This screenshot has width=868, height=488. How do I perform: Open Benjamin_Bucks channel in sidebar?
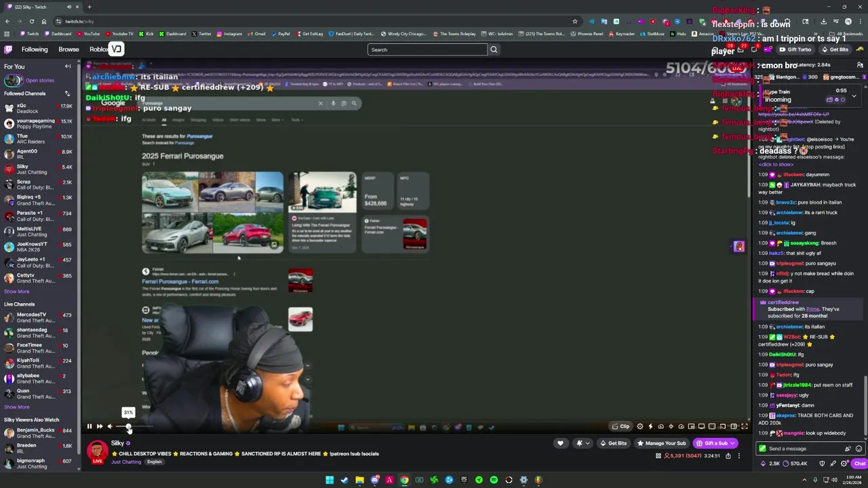click(39, 433)
